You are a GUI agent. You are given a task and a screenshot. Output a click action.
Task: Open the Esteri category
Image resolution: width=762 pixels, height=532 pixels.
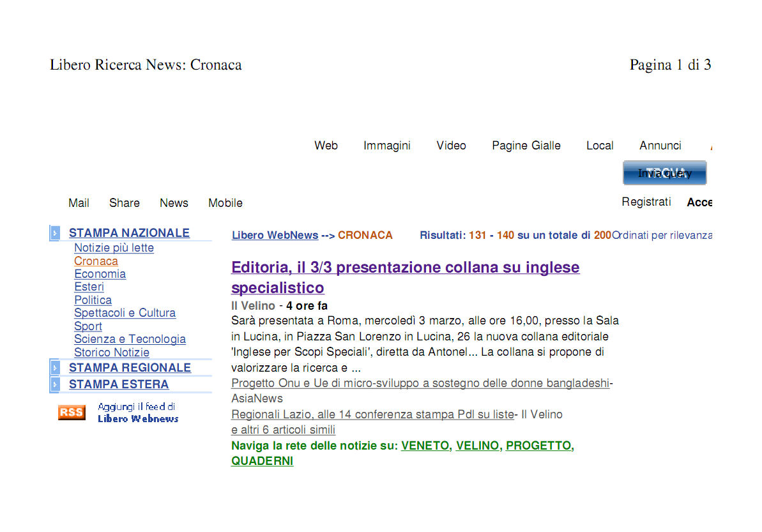point(89,287)
